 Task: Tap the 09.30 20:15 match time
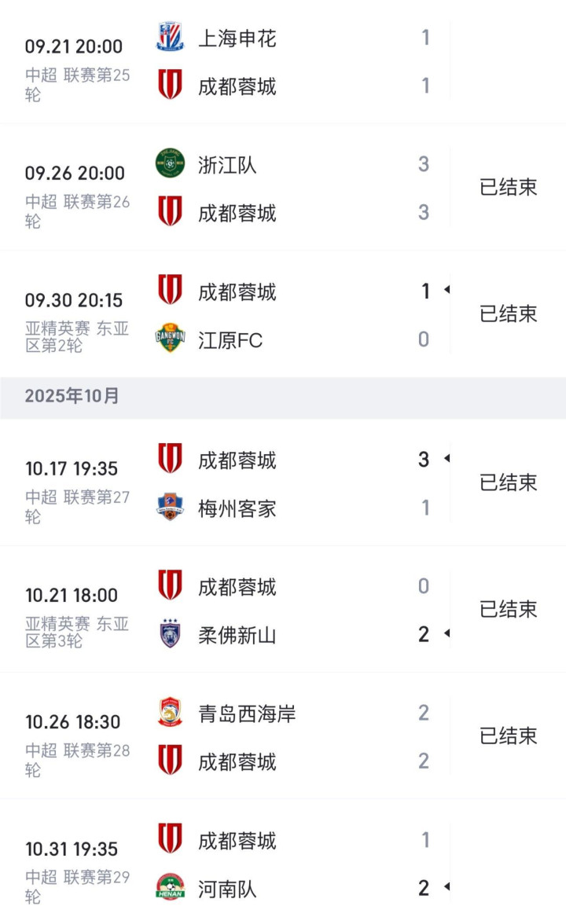click(x=73, y=300)
